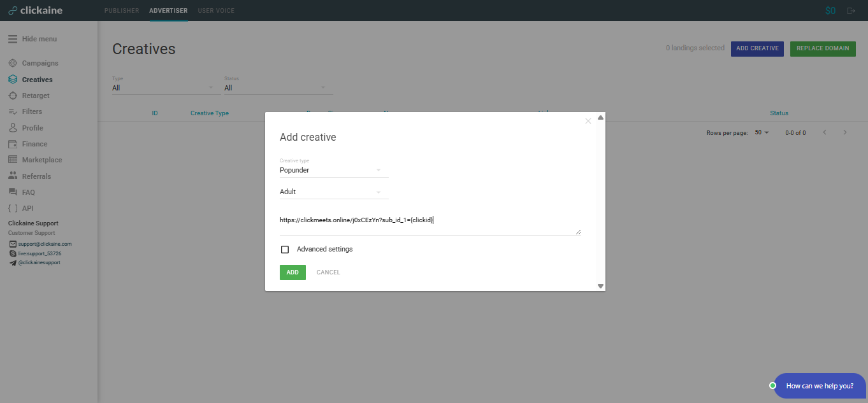Click the Marketplace grid icon

[13, 160]
